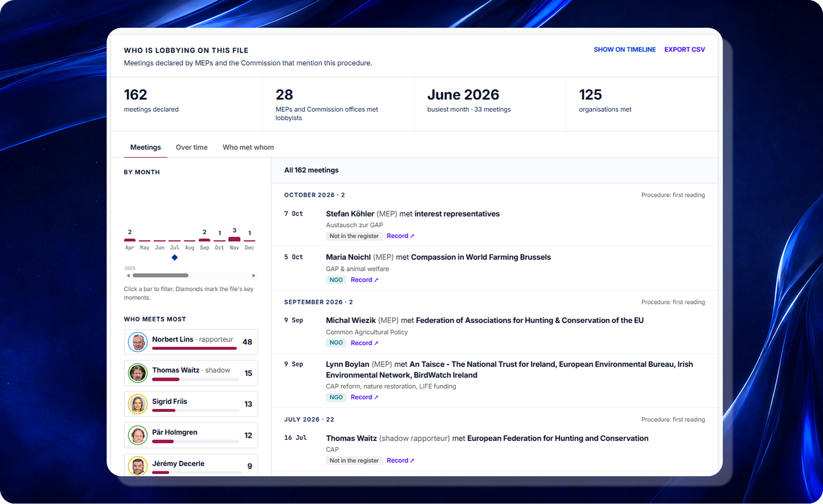Select Jérémy Decerle card in Who Meets Most
This screenshot has height=504, width=823.
(191, 465)
